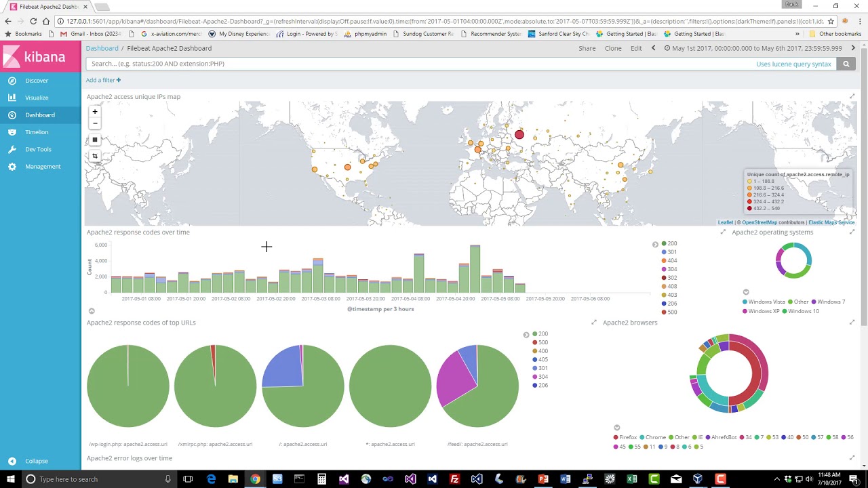Collapse the operating systems legend
The height and width of the screenshot is (488, 868).
[746, 292]
